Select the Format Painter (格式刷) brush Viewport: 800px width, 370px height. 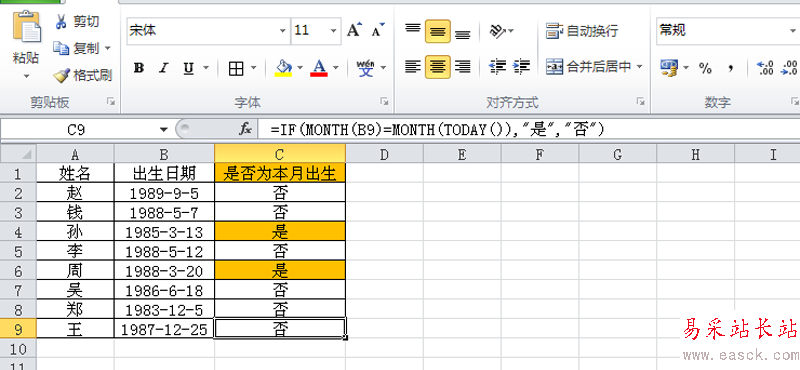pos(83,76)
